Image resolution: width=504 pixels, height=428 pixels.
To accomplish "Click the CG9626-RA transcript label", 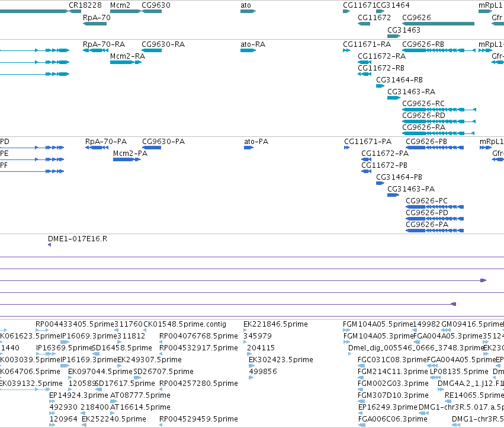I will click(x=423, y=127).
